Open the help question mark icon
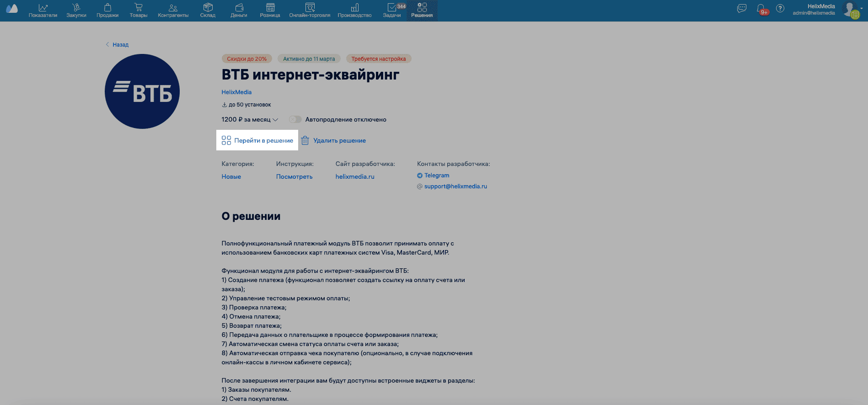This screenshot has height=405, width=868. point(780,8)
